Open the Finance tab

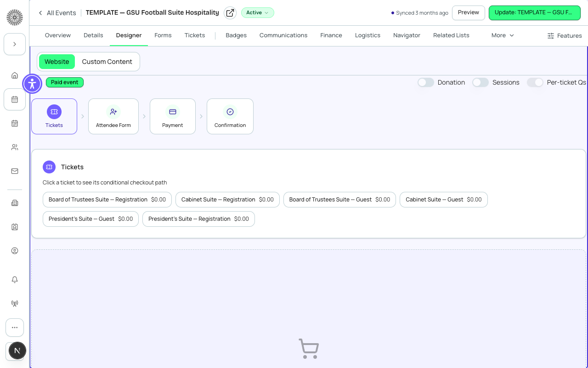pos(331,35)
